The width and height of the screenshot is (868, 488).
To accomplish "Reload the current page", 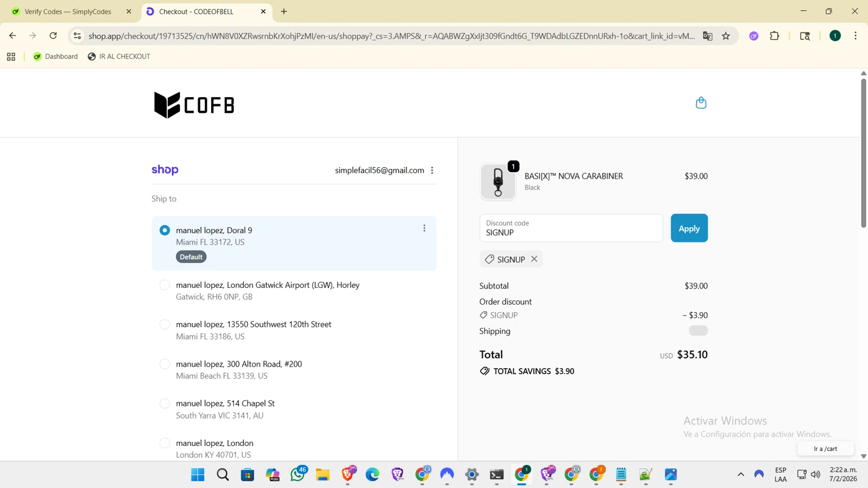I will click(53, 36).
